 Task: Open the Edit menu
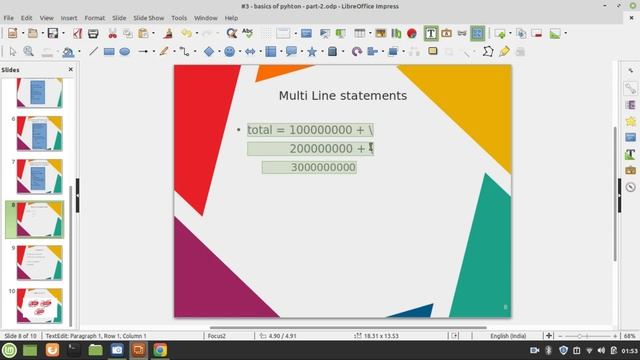[x=27, y=18]
